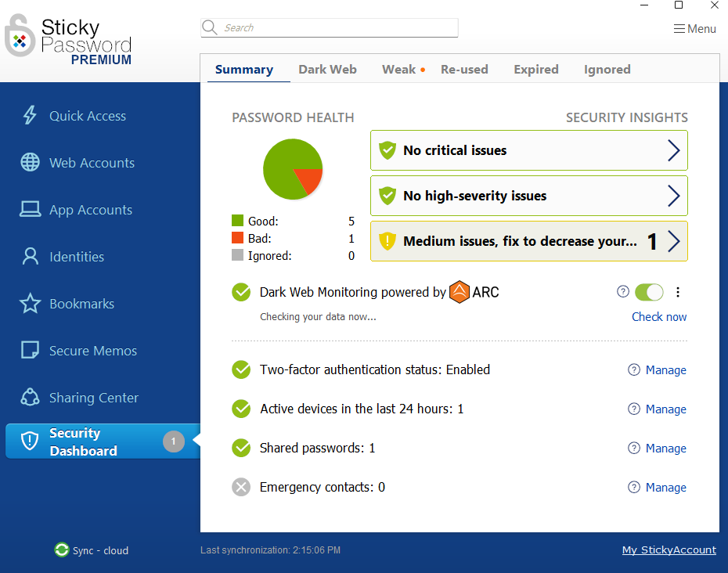Click the Security Dashboard notification badge
The height and width of the screenshot is (573, 728).
point(174,441)
